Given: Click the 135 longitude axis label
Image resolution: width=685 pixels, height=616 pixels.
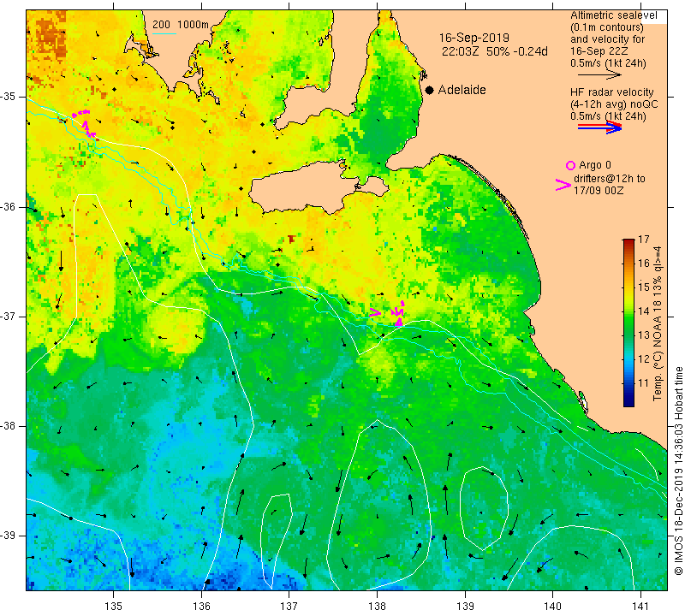Looking at the screenshot, I should pyautogui.click(x=114, y=607).
